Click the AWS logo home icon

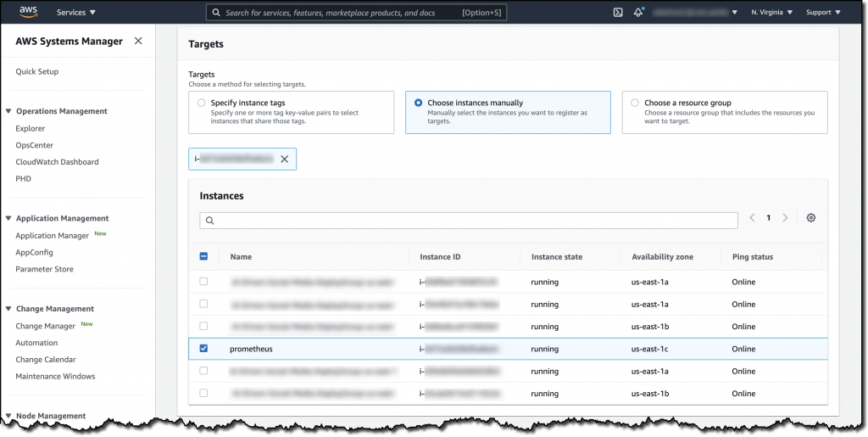(28, 12)
